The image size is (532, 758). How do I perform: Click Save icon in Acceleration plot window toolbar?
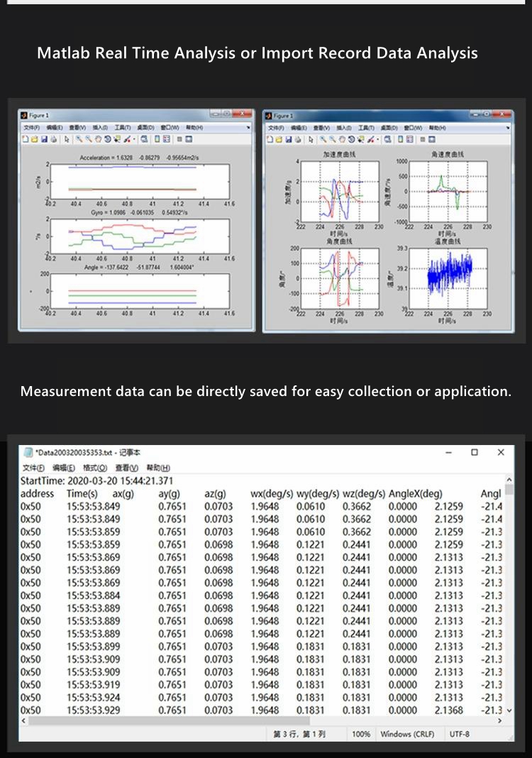coord(43,140)
